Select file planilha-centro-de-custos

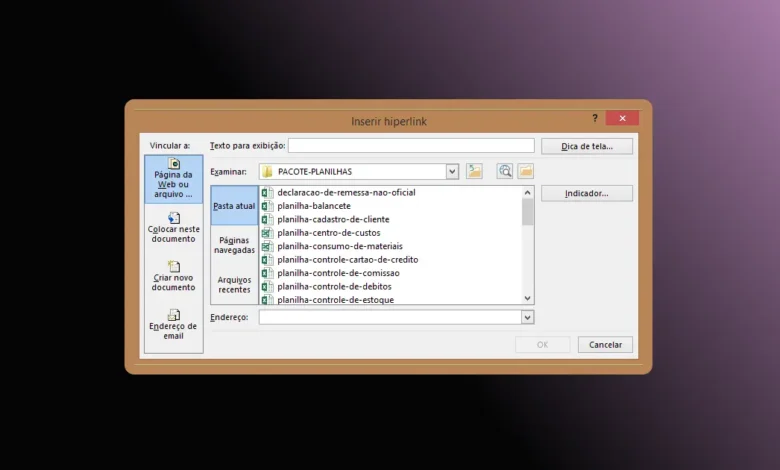pos(329,233)
